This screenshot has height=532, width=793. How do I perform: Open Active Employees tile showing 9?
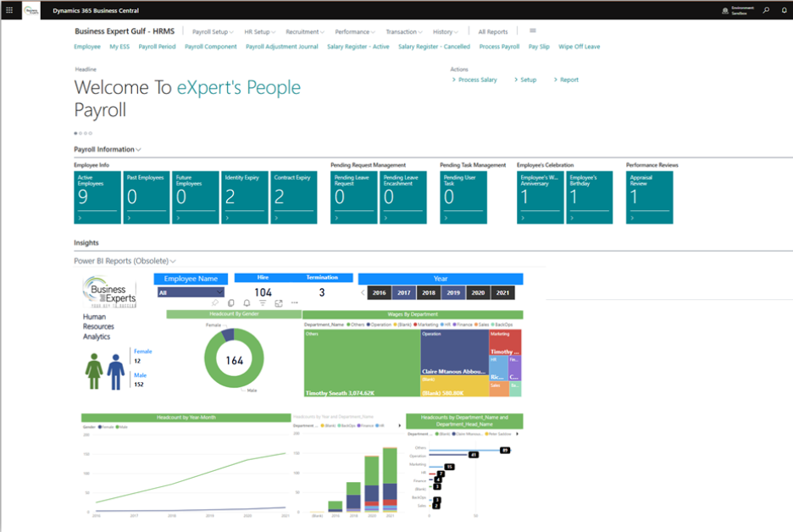[x=97, y=197]
